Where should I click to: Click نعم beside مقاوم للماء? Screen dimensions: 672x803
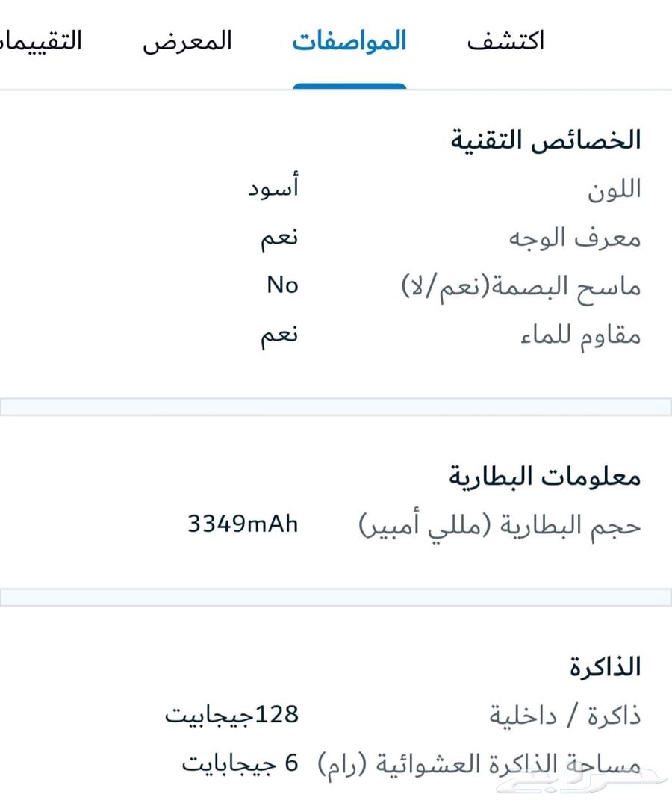click(278, 333)
